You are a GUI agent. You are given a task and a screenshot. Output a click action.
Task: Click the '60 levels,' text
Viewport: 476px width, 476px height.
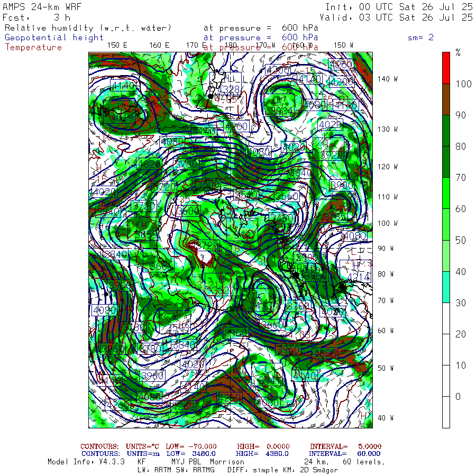tap(364, 462)
